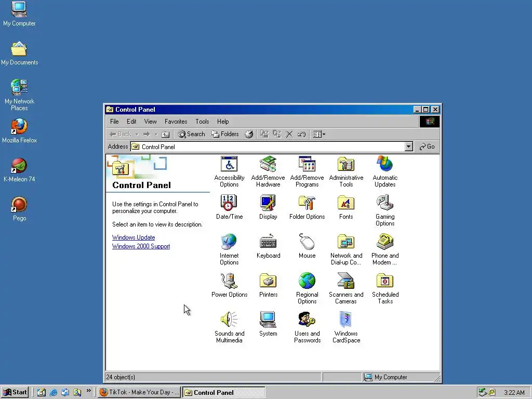Open Accessibility Options applet
Image resolution: width=532 pixels, height=399 pixels.
(x=229, y=171)
